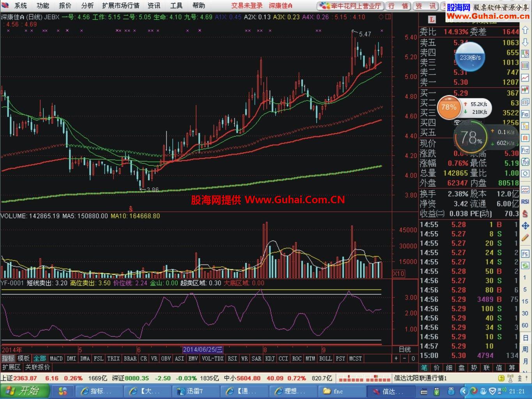Open the 报价 menu
Viewport: 532px width, 399px height.
click(x=65, y=5)
